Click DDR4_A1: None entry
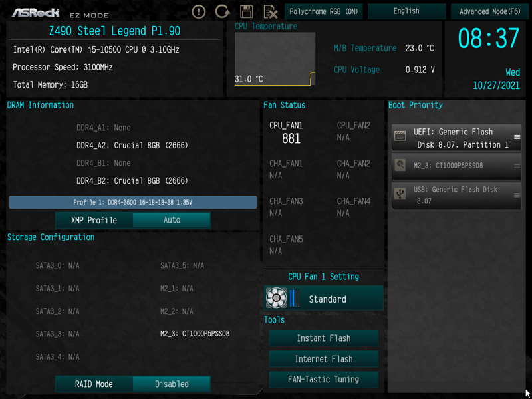Image resolution: width=532 pixels, height=399 pixels. (104, 128)
